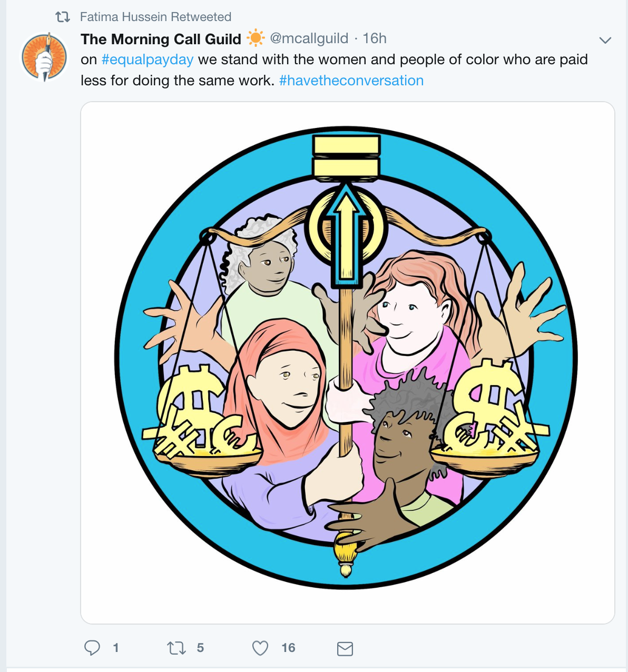Open The Morning Call Guild profile avatar
The height and width of the screenshot is (672, 628).
(x=44, y=57)
